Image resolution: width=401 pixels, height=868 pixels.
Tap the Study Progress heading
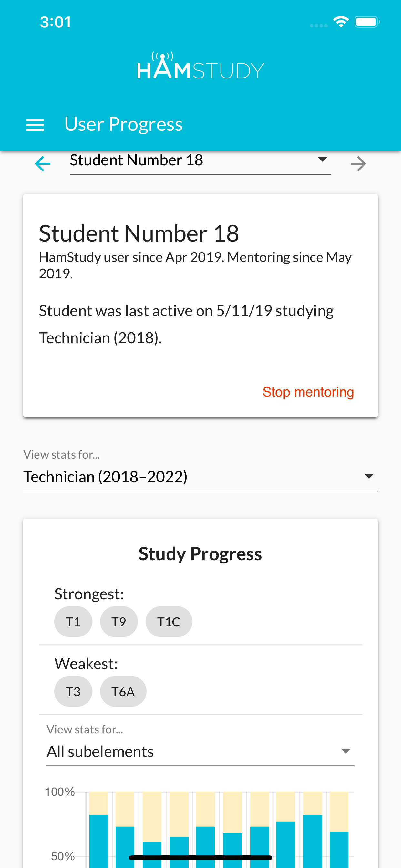point(200,553)
